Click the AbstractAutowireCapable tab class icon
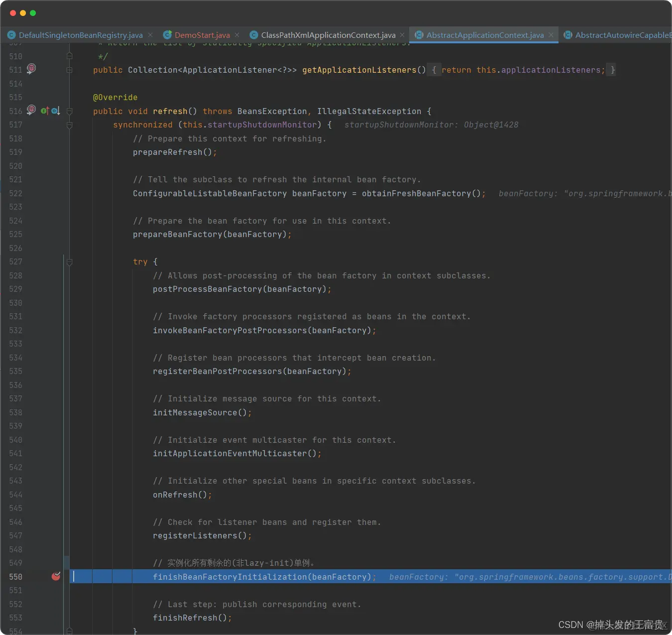The image size is (672, 635). 568,35
